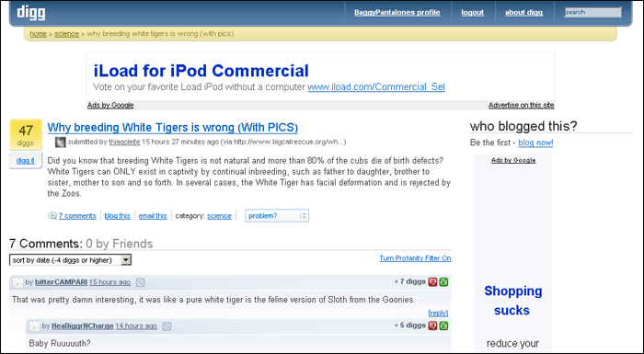Screen dimensions: 644x354
Task: Click 'Turn Profanity Filter On'
Action: coord(415,257)
